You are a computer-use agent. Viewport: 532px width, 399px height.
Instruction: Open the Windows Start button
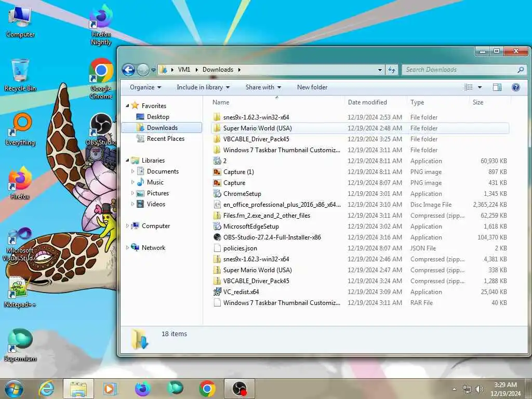14,389
